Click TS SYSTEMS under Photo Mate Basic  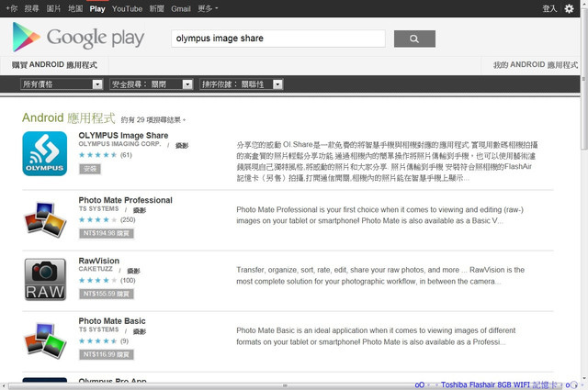(x=98, y=329)
